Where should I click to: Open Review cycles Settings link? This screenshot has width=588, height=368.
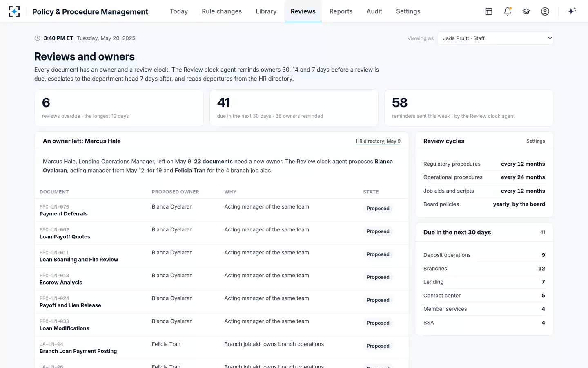click(x=536, y=141)
